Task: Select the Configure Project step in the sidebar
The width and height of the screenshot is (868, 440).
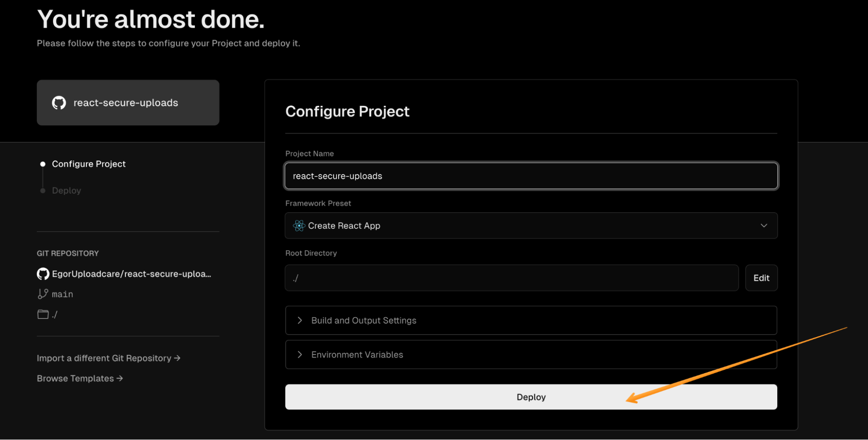Action: pos(89,164)
